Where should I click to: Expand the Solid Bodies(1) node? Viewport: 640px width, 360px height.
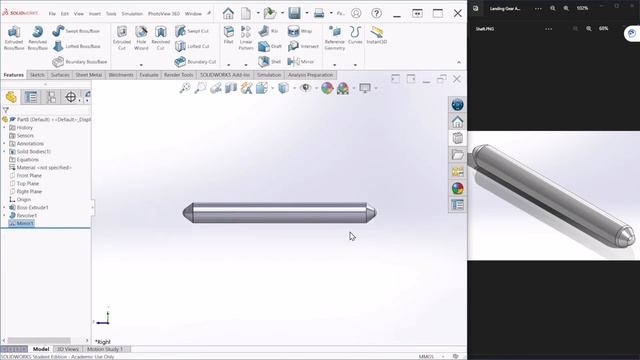tap(4, 151)
